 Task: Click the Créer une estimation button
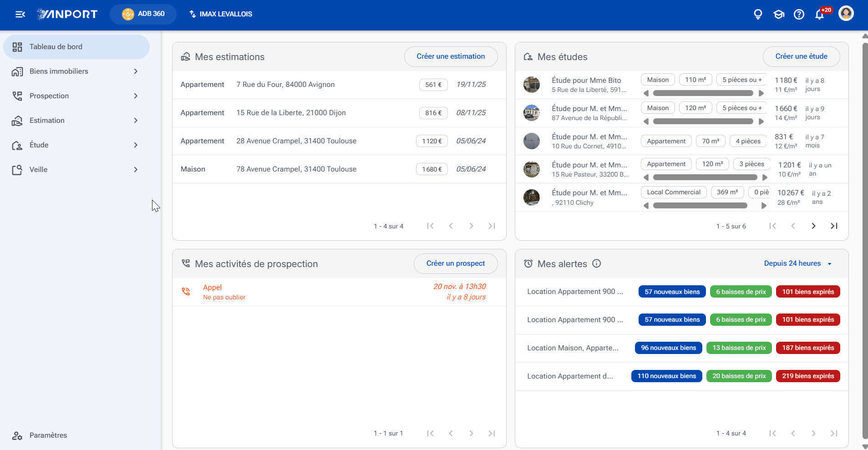(451, 56)
